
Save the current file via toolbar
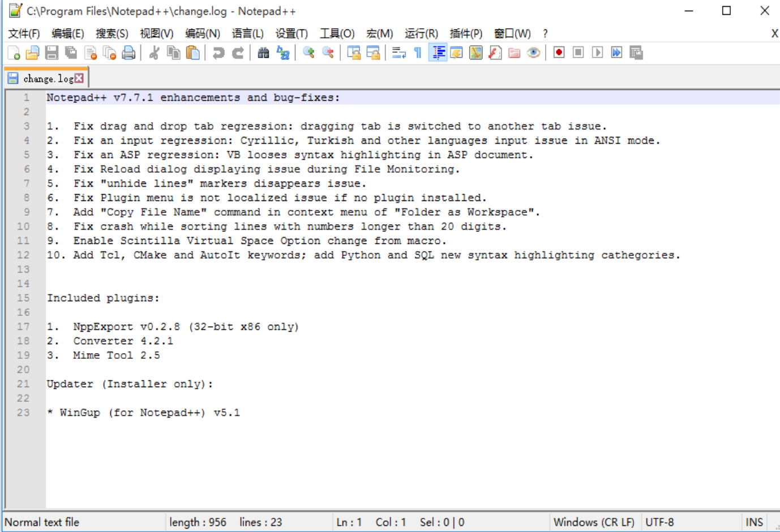click(52, 53)
